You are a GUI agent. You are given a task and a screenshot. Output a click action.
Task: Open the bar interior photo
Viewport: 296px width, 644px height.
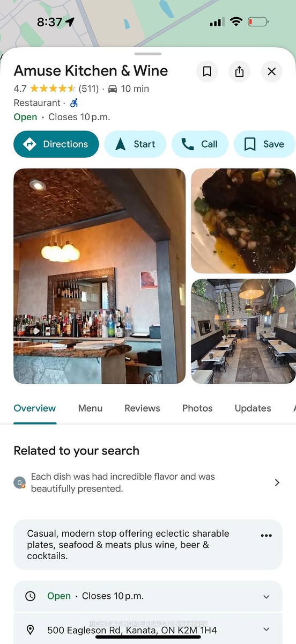100,276
